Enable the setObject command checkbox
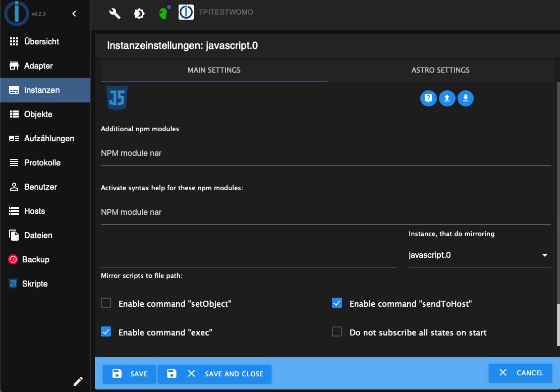 [106, 303]
